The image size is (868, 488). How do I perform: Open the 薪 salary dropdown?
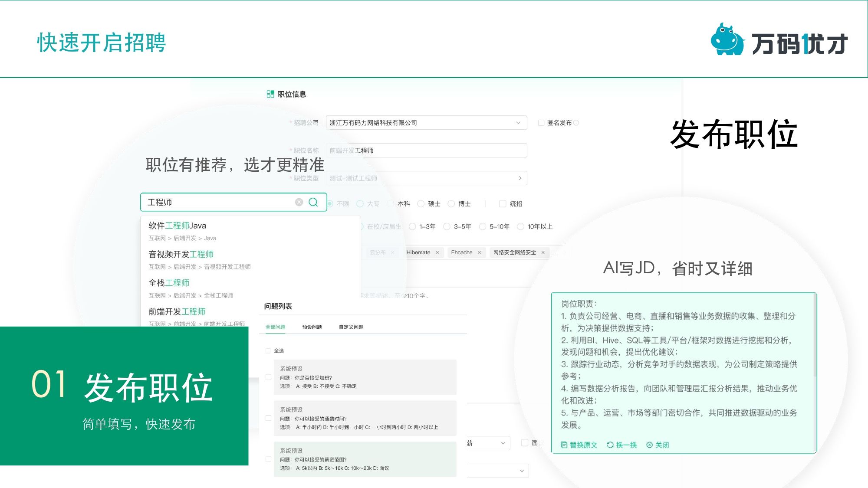(x=503, y=443)
